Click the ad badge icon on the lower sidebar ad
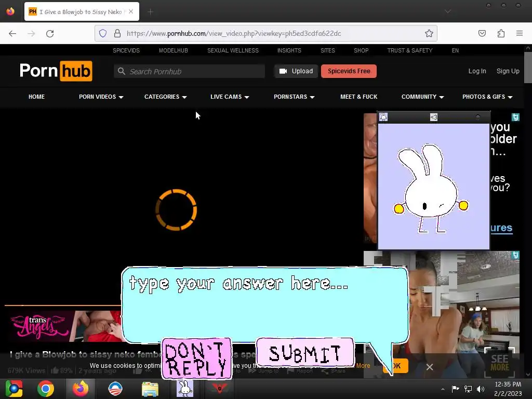The height and width of the screenshot is (399, 532). tap(515, 255)
